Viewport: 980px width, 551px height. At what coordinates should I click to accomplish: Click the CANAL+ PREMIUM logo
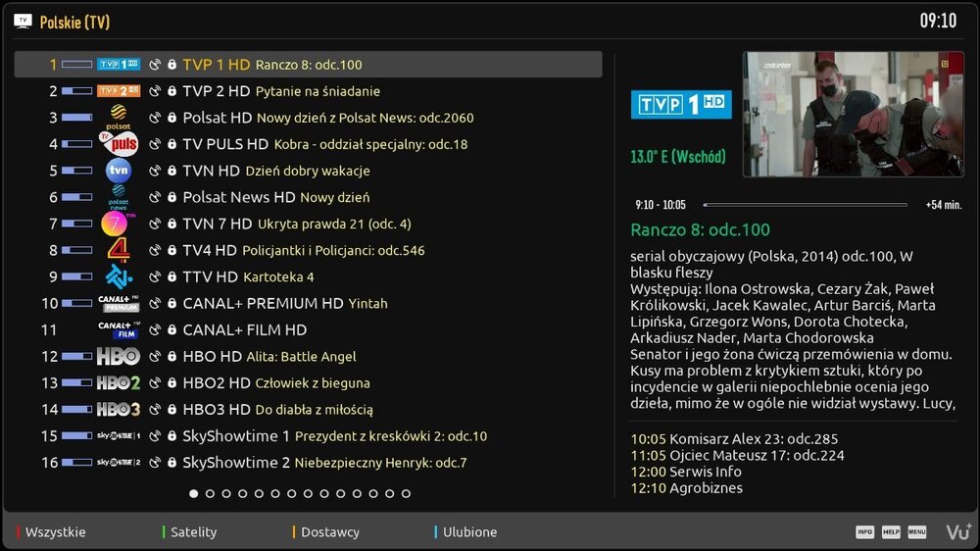[x=119, y=303]
